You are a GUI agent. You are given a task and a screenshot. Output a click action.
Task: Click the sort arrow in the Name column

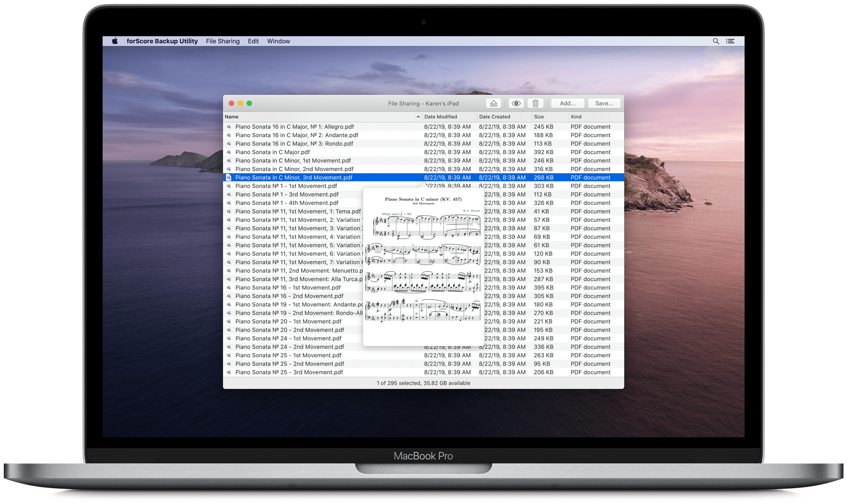(418, 117)
